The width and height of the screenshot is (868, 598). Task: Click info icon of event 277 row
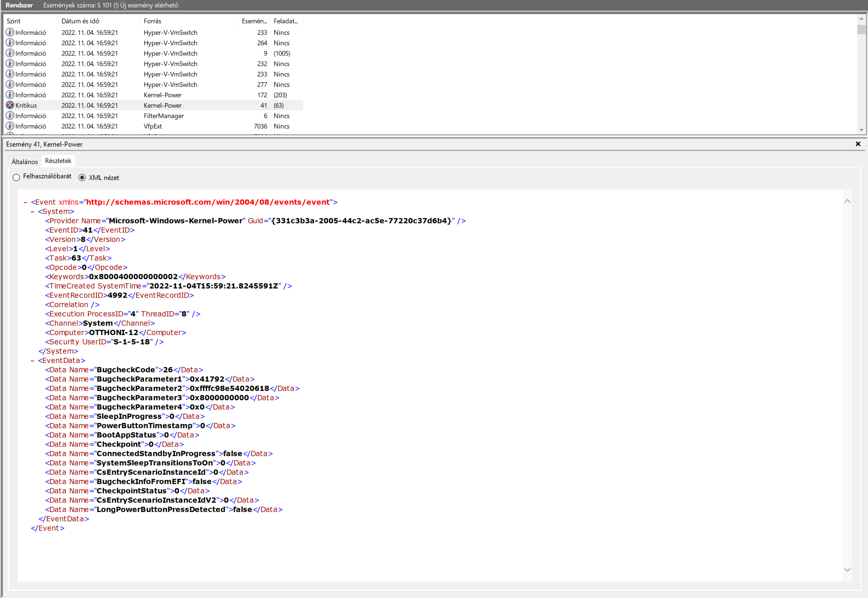[x=10, y=84]
